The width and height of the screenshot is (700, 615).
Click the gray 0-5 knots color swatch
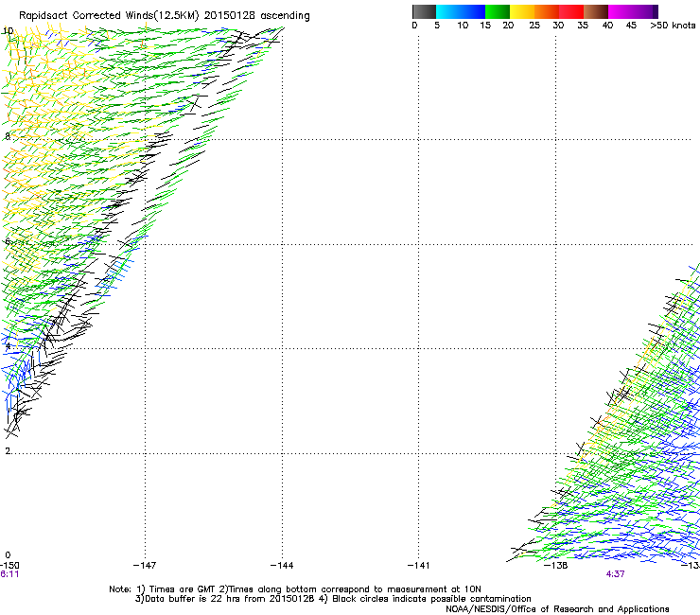424,11
